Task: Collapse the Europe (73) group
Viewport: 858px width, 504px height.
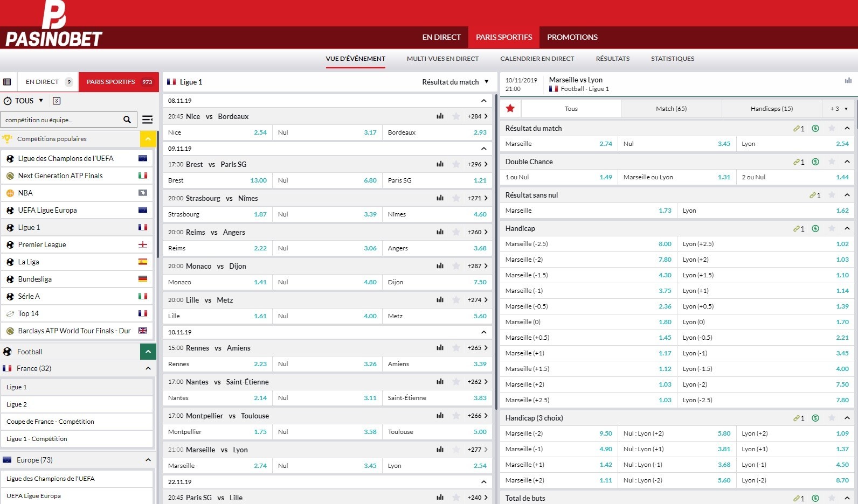Action: coord(148,460)
